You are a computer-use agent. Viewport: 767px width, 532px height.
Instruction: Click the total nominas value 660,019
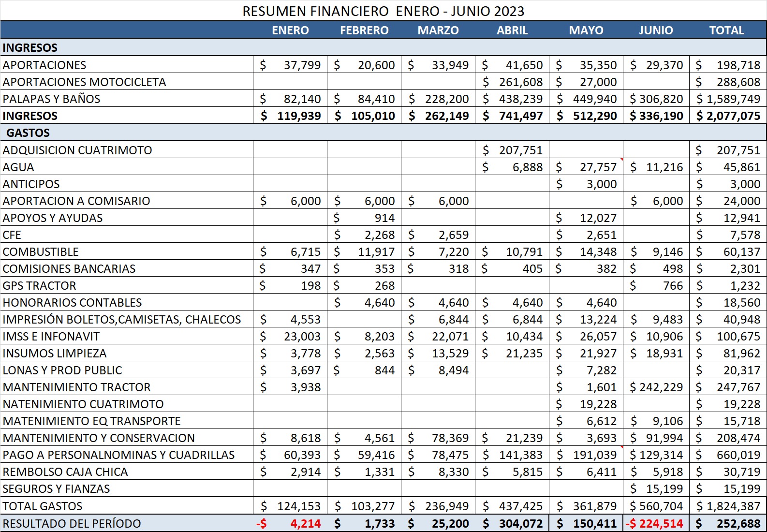(738, 455)
